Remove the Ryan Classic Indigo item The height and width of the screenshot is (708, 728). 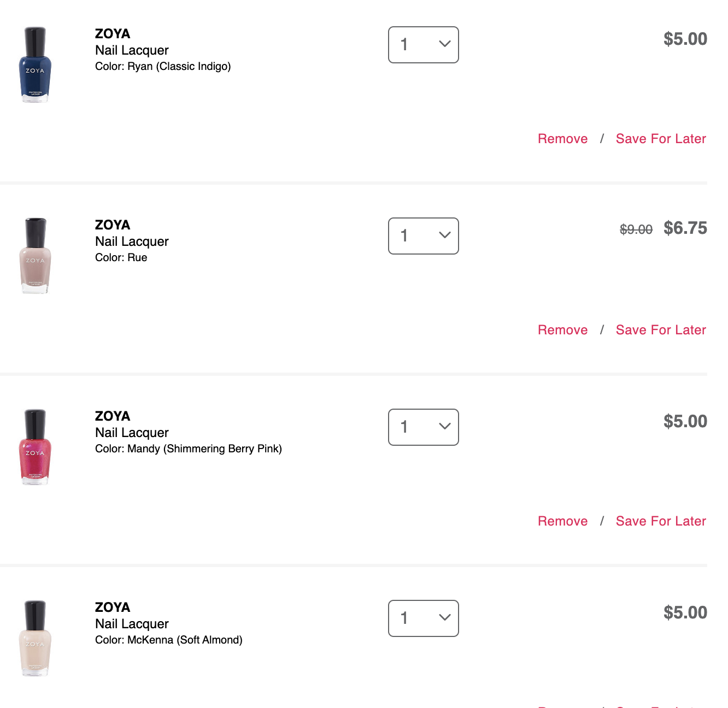pos(563,139)
